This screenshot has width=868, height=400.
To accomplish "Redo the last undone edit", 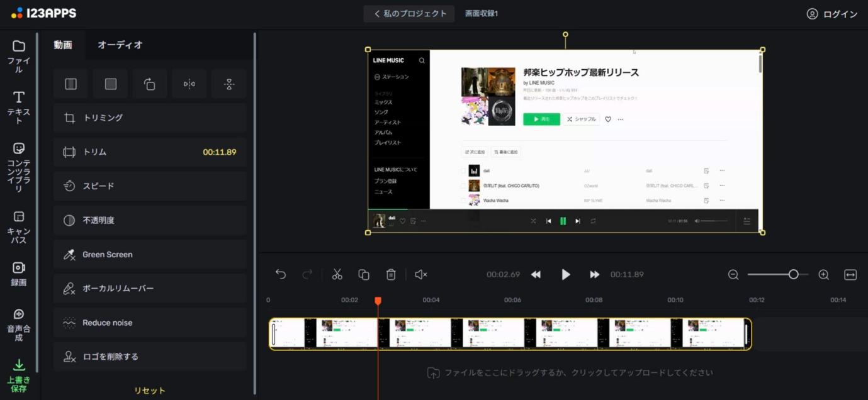I will click(x=307, y=274).
